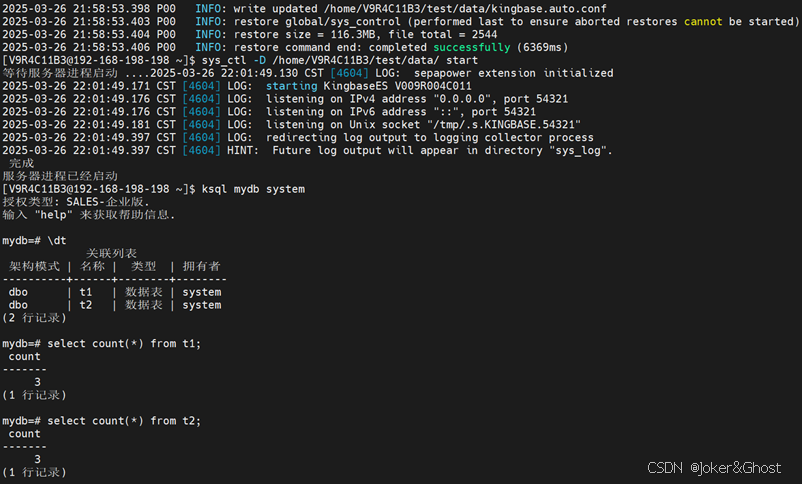Click 'port 54321' in IPv4 line
This screenshot has width=802, height=484.
point(536,99)
